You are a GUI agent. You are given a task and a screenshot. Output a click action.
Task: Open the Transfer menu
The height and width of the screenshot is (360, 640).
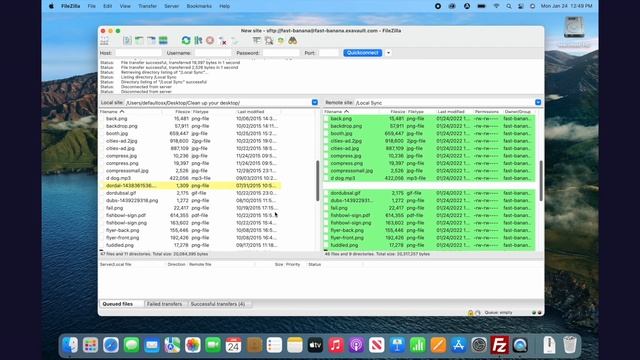[147, 6]
